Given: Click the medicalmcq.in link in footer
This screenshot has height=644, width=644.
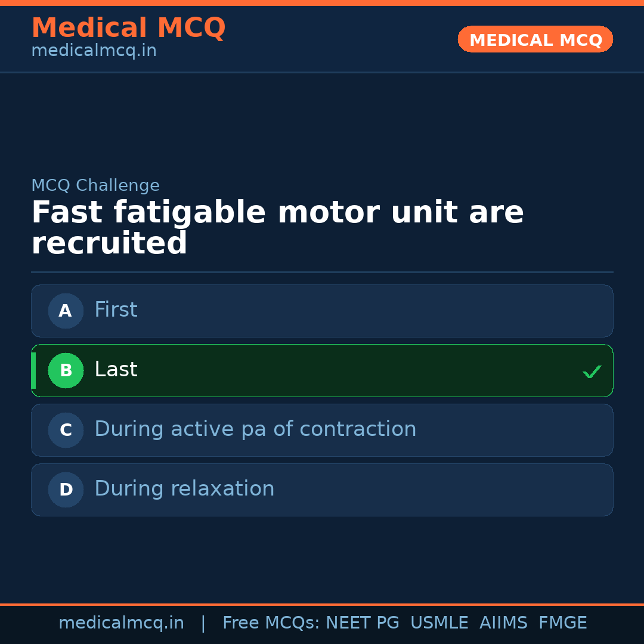Looking at the screenshot, I should tap(121, 623).
